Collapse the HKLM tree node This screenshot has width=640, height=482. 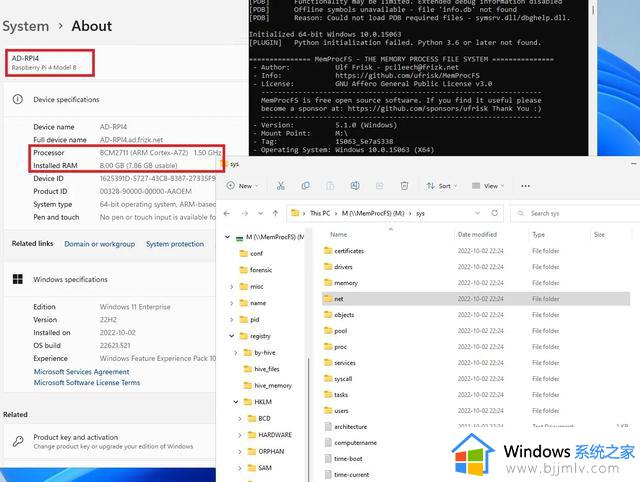[x=236, y=402]
